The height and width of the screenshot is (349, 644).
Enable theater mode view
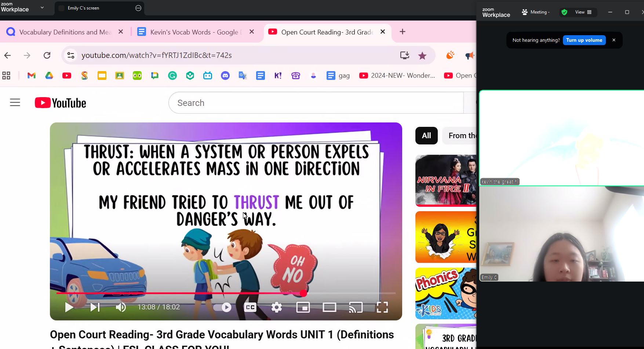click(330, 307)
